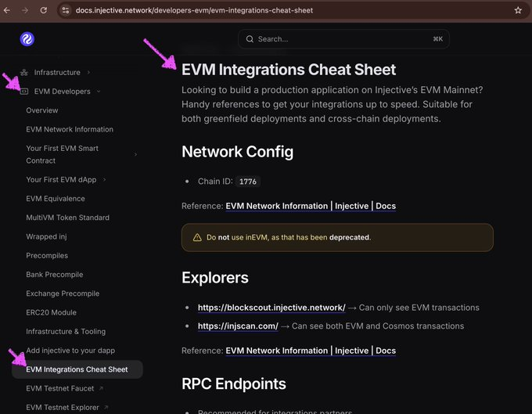
Task: Go to Add injective to your dapp page
Action: click(x=70, y=351)
